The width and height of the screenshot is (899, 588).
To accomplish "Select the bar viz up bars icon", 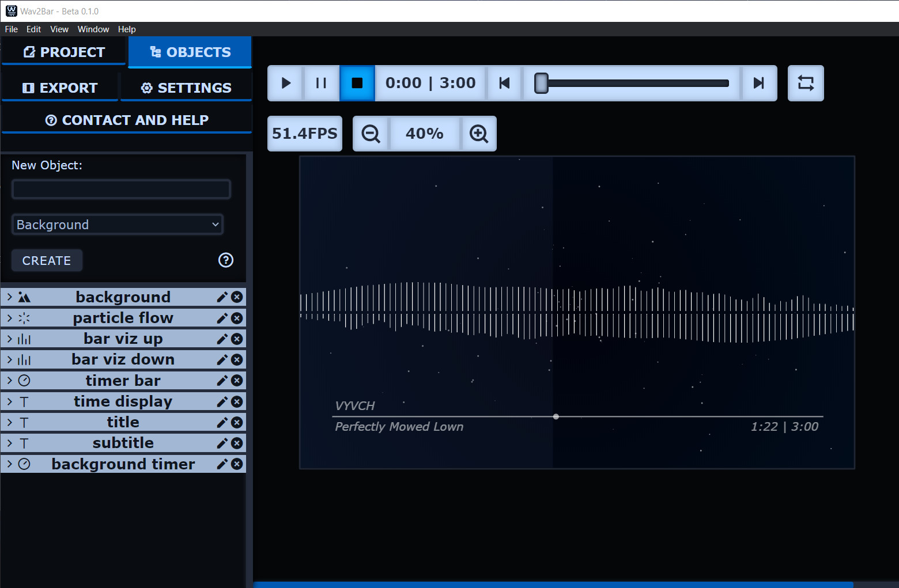I will tap(24, 339).
